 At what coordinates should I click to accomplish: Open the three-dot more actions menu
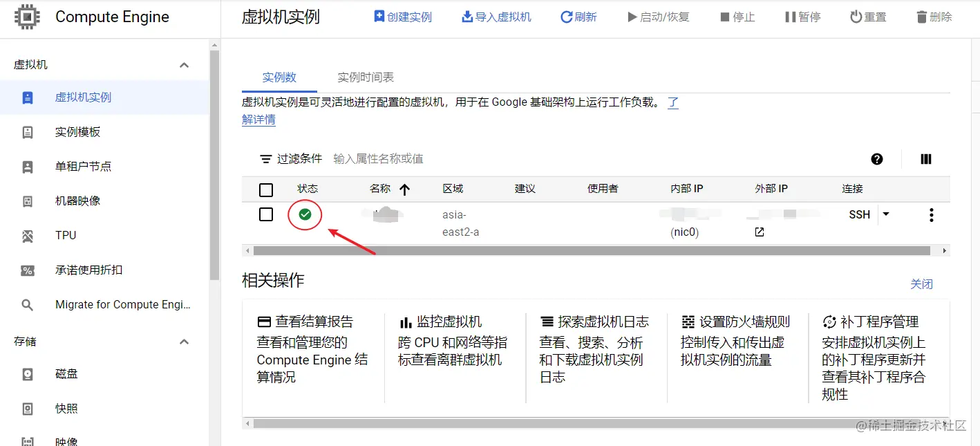coord(932,215)
